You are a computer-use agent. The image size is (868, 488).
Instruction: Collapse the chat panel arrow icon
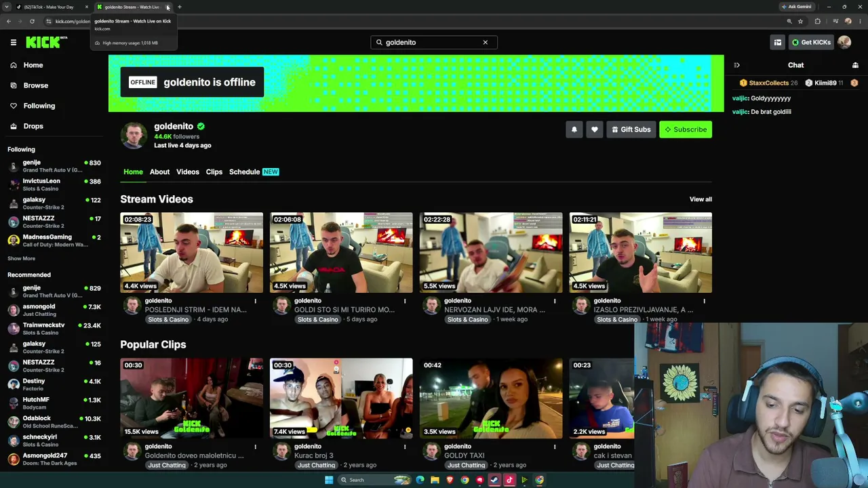point(736,65)
